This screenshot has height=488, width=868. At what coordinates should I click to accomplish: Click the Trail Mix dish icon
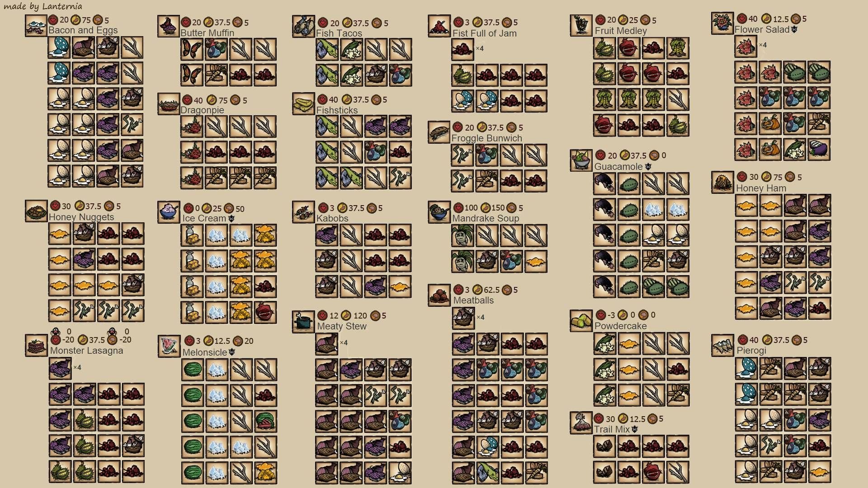coord(581,423)
